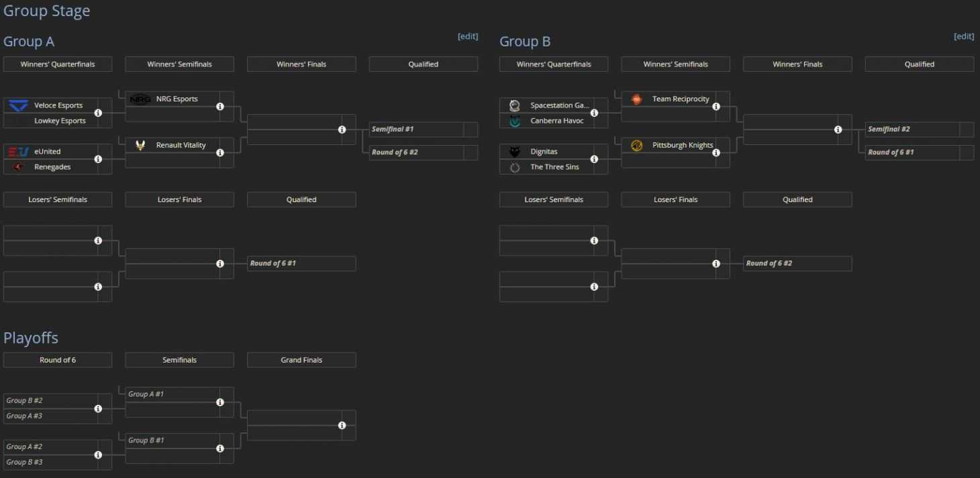The width and height of the screenshot is (980, 478).
Task: Click the Renault Vitality bee logo
Action: pos(140,145)
